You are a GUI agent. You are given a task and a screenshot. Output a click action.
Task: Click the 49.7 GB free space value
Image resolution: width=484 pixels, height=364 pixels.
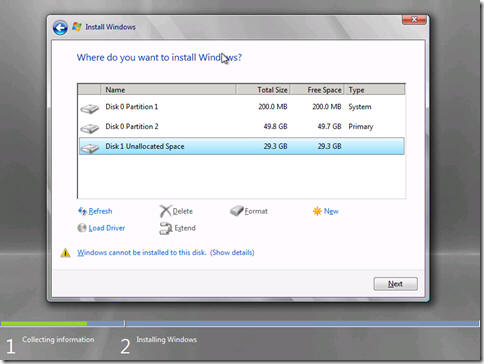329,127
